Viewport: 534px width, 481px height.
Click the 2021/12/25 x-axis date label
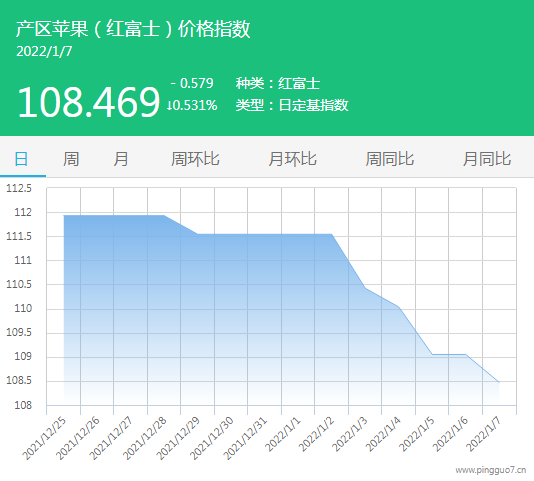pyautogui.click(x=44, y=438)
